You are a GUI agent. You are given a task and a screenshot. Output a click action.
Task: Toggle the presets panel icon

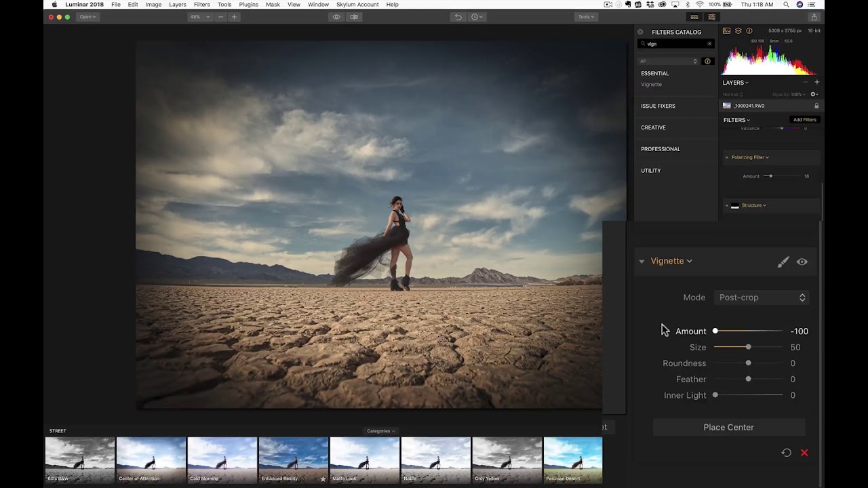click(694, 17)
